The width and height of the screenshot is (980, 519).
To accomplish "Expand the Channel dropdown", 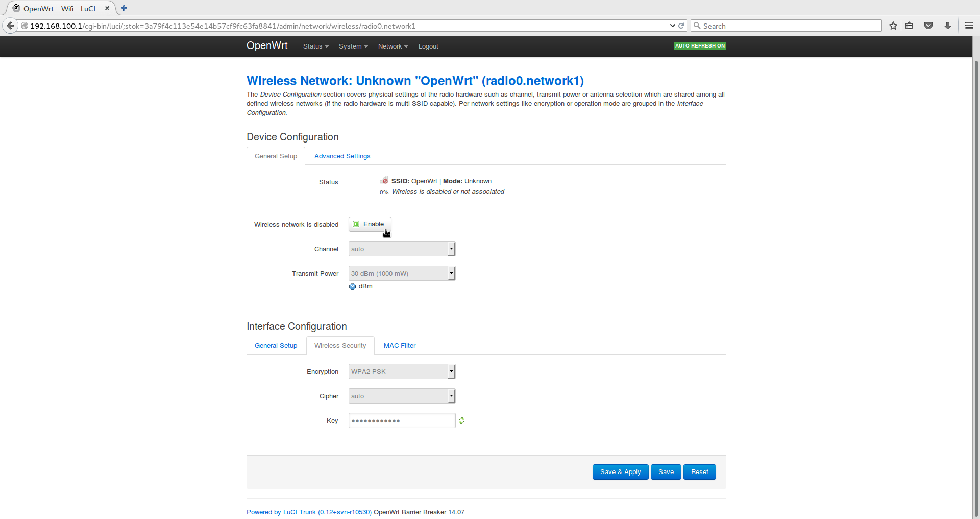I will (x=402, y=249).
